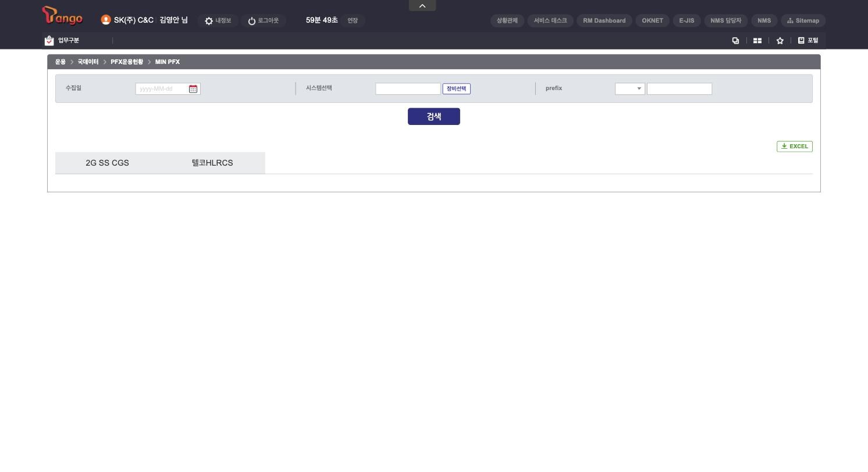Switch to tile grid view icon

(x=757, y=40)
